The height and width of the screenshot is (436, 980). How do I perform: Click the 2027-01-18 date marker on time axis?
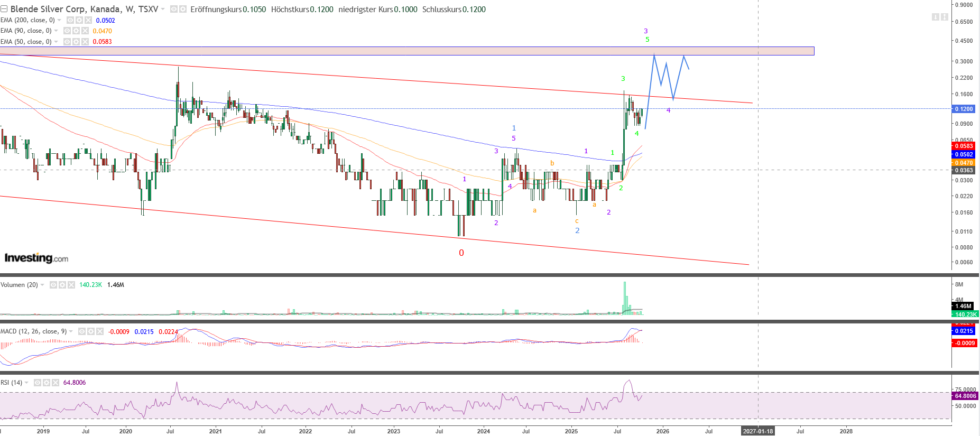(757, 431)
